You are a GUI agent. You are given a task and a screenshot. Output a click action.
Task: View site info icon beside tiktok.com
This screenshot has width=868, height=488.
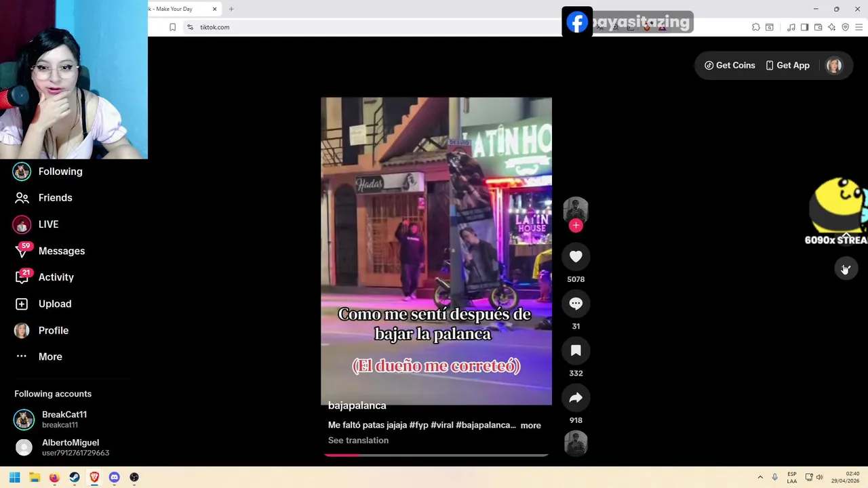(x=190, y=27)
